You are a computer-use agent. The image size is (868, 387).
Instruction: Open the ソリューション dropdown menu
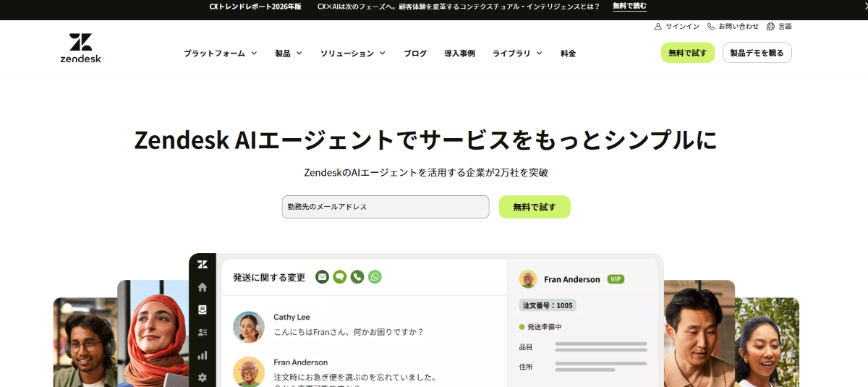pyautogui.click(x=353, y=54)
